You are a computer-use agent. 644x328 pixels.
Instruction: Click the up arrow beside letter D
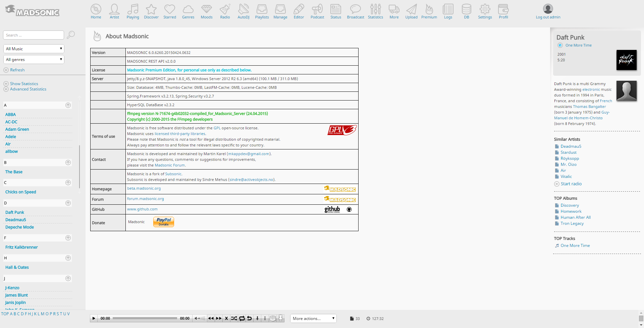[68, 203]
